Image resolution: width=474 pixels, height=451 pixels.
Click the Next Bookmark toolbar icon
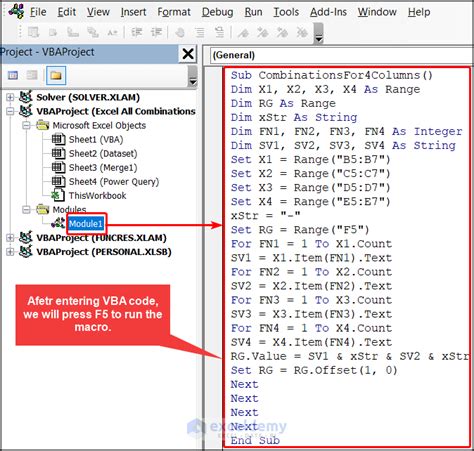[263, 32]
